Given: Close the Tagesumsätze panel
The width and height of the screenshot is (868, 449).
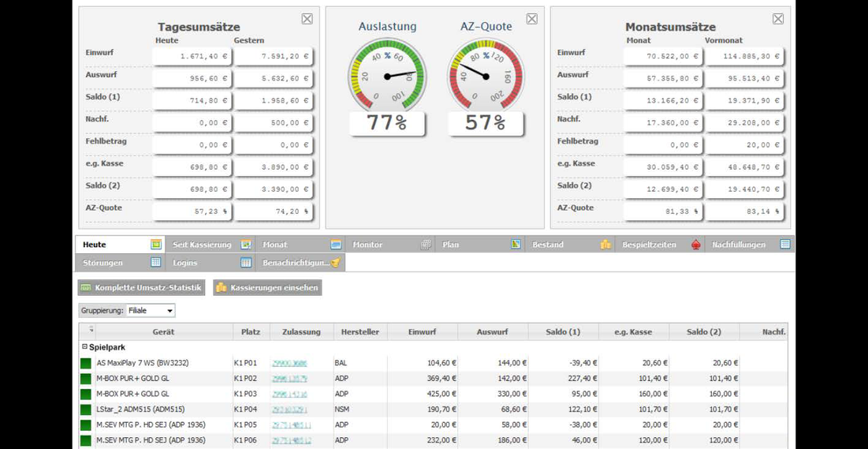Looking at the screenshot, I should (x=307, y=19).
